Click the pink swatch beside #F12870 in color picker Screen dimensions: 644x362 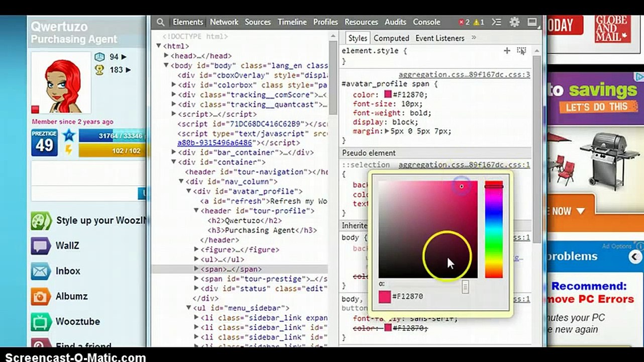tap(384, 297)
